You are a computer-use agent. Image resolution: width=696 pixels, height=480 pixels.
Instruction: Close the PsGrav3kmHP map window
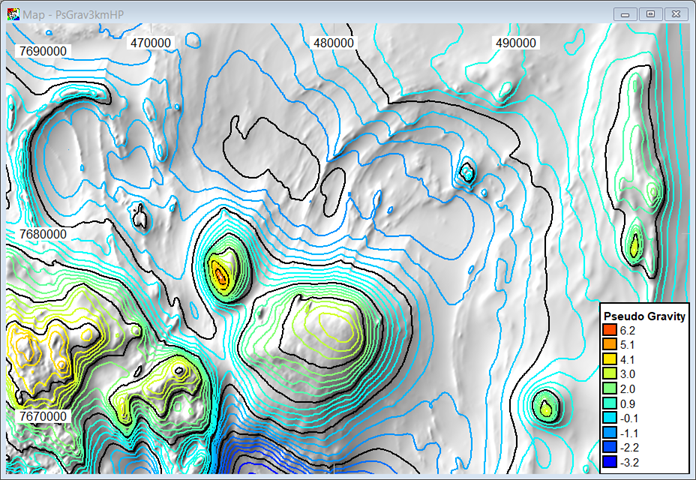[x=676, y=14]
